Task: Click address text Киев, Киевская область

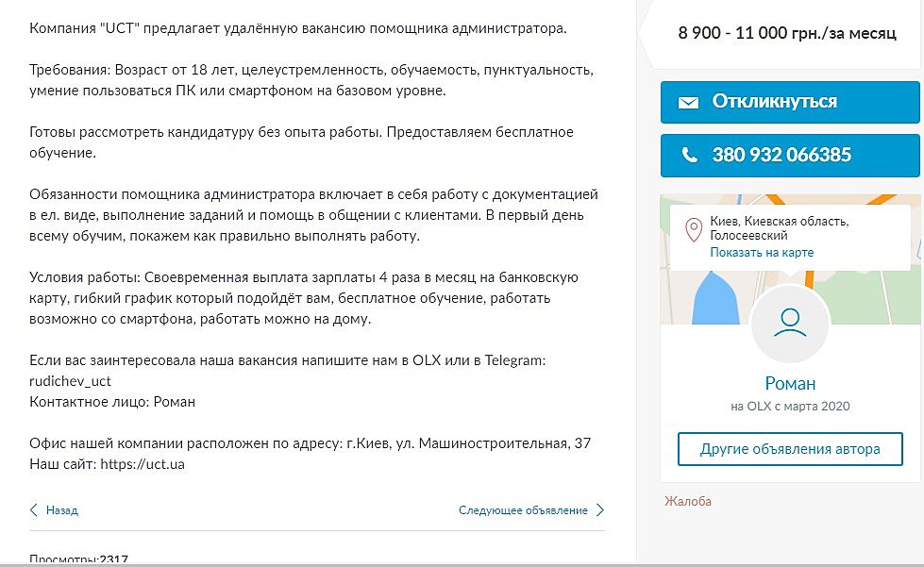Action: pyautogui.click(x=779, y=222)
